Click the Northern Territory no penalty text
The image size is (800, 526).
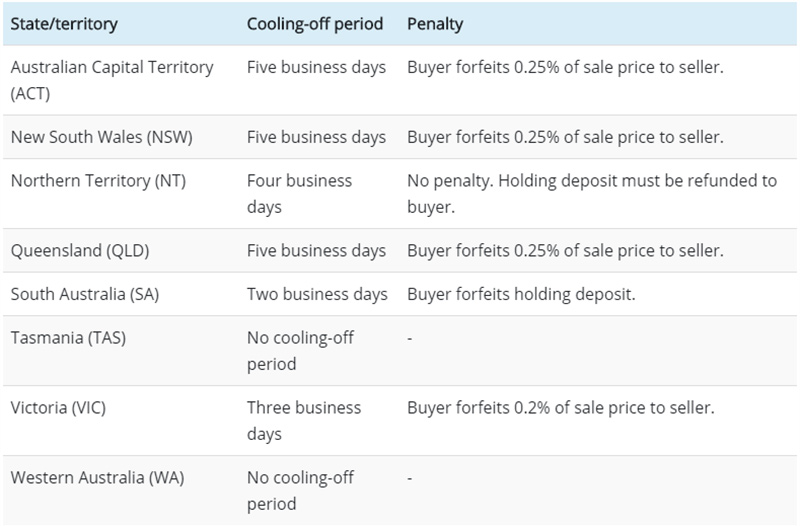pyautogui.click(x=591, y=194)
